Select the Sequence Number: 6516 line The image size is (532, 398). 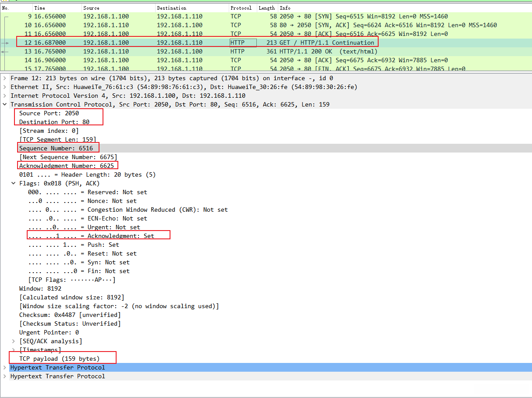tap(56, 148)
